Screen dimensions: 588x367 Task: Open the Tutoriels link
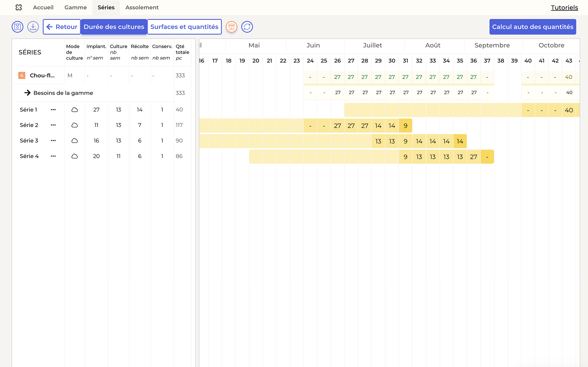click(564, 7)
